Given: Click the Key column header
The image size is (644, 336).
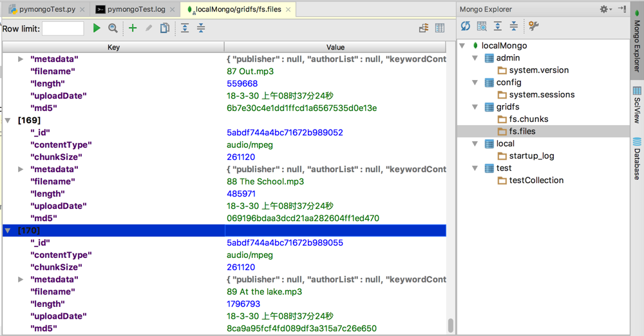Looking at the screenshot, I should point(113,47).
